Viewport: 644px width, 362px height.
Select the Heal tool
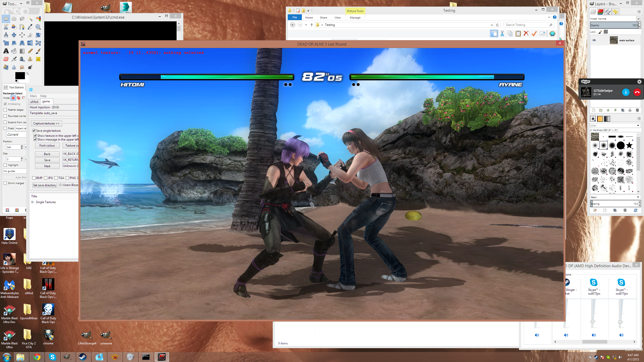click(x=38, y=59)
